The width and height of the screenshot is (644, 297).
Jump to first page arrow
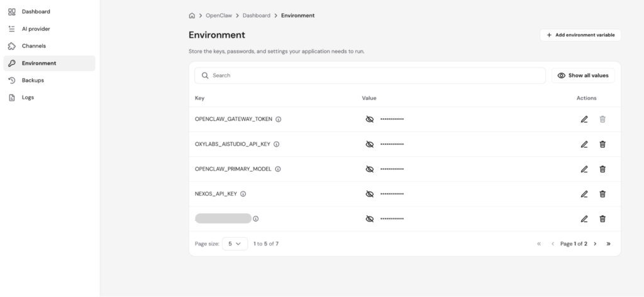click(x=539, y=244)
